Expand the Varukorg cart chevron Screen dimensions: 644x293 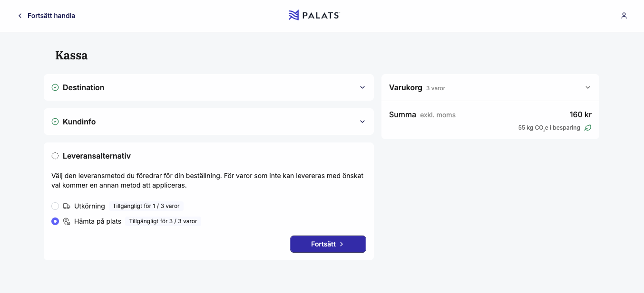588,87
